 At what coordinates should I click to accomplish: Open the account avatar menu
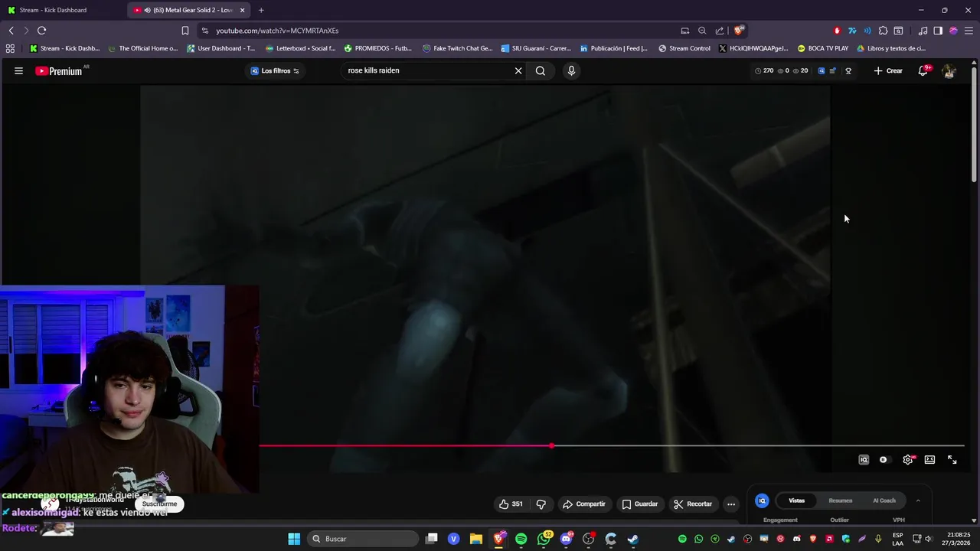point(949,70)
